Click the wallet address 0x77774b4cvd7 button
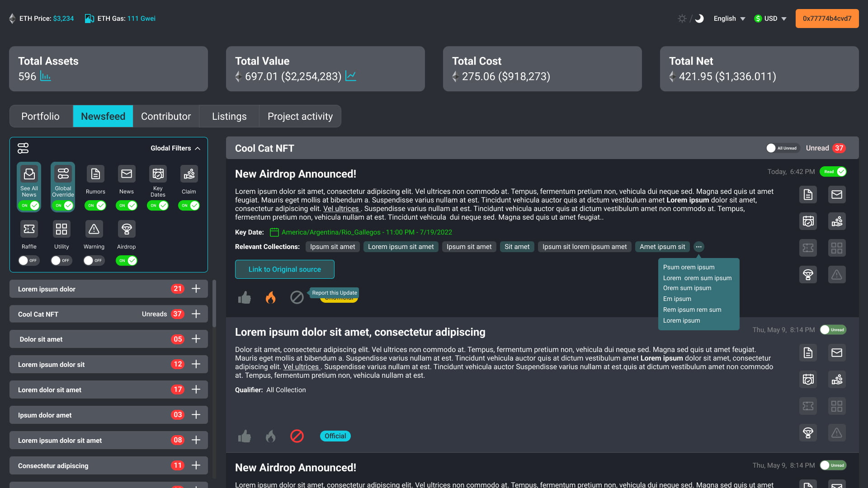 coord(827,19)
